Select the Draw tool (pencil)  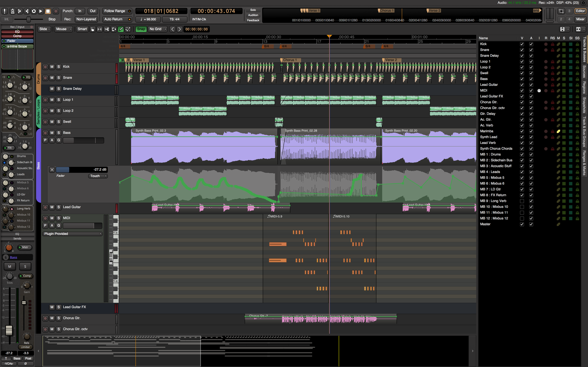click(x=121, y=29)
